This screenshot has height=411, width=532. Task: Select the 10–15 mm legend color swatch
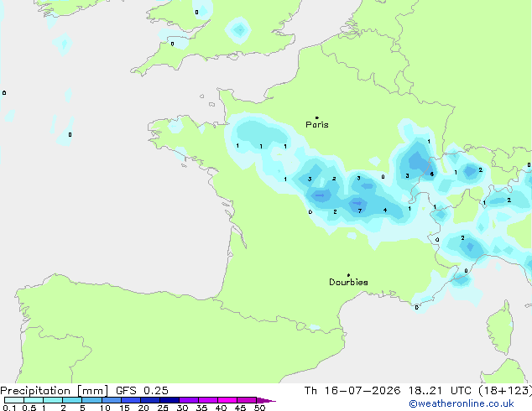point(112,400)
